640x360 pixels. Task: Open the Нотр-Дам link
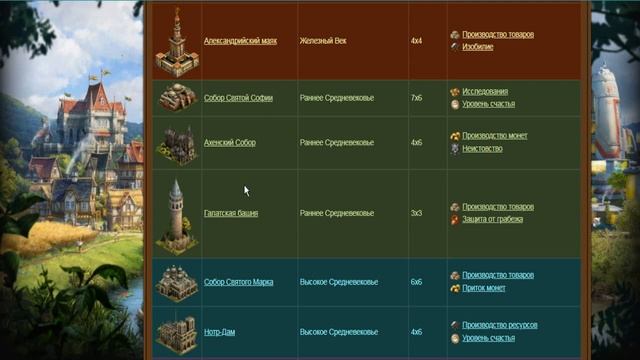coord(220,332)
